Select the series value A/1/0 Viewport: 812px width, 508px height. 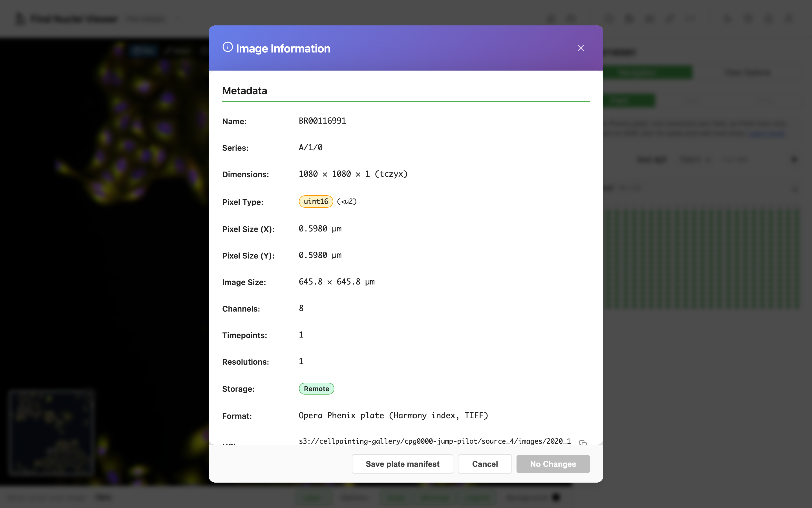(310, 147)
